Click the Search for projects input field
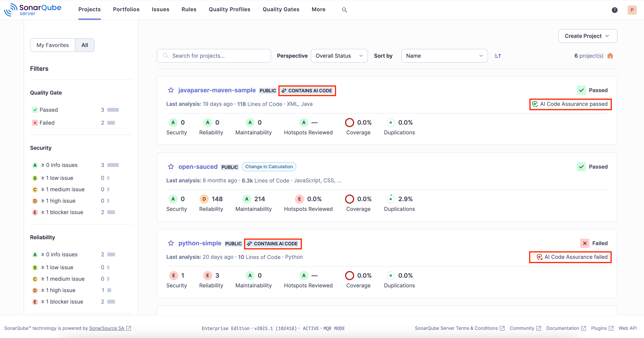Viewport: 644px width, 338px height. tap(214, 56)
